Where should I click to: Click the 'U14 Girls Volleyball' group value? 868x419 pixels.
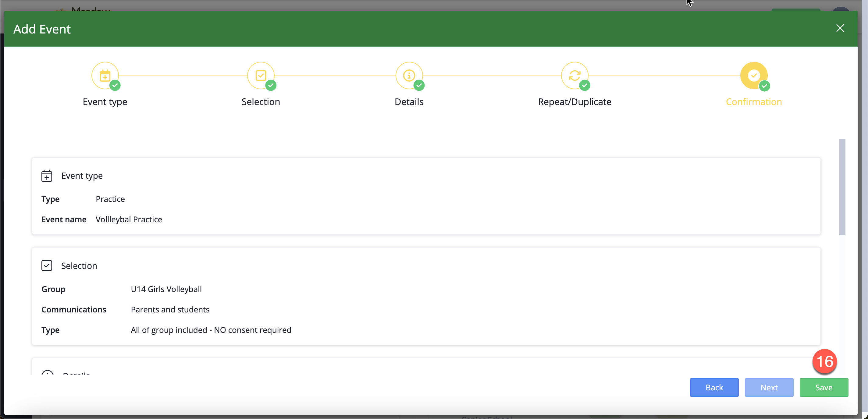coord(166,289)
